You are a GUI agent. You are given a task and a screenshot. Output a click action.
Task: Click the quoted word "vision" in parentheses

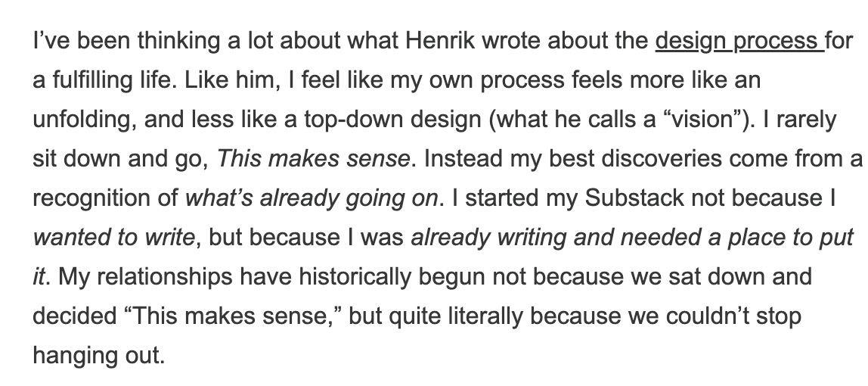[703, 120]
